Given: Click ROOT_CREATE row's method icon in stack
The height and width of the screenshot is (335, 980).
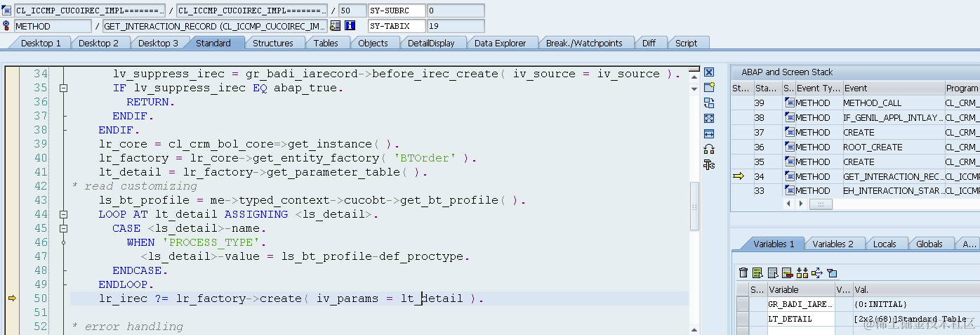Looking at the screenshot, I should (790, 147).
